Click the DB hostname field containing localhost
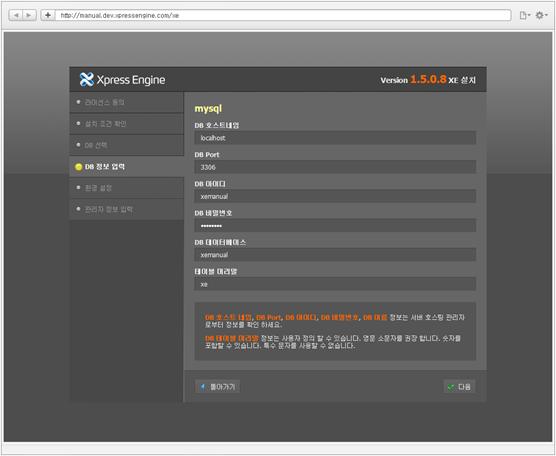Screen dimensions: 556x456 [335, 138]
